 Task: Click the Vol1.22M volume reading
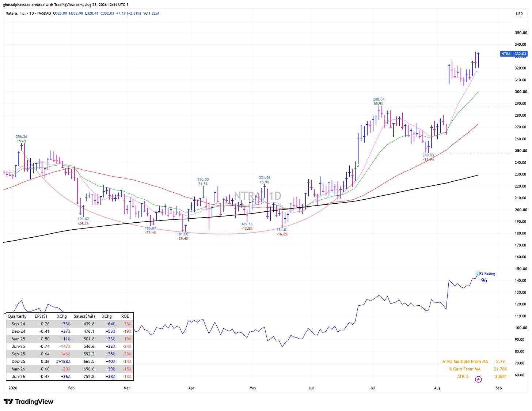[151, 13]
